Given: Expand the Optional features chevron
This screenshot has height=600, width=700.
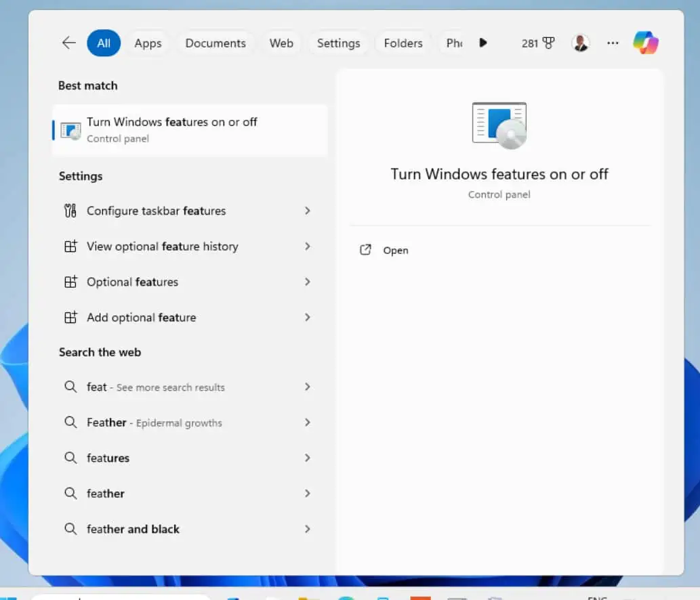Looking at the screenshot, I should click(x=307, y=282).
